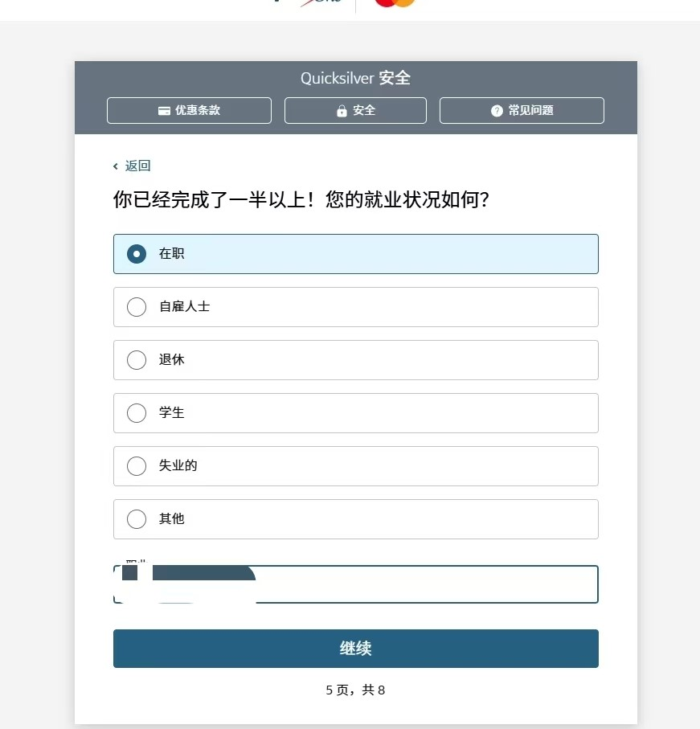Click the lock icon inside the 安全 button
Image resolution: width=700 pixels, height=729 pixels.
pyautogui.click(x=341, y=110)
